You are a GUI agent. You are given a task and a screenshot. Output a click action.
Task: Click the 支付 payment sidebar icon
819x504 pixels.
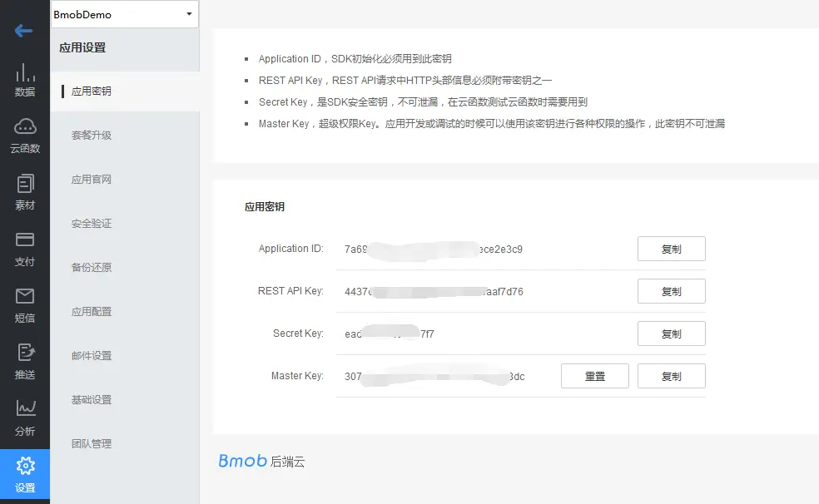(x=25, y=247)
